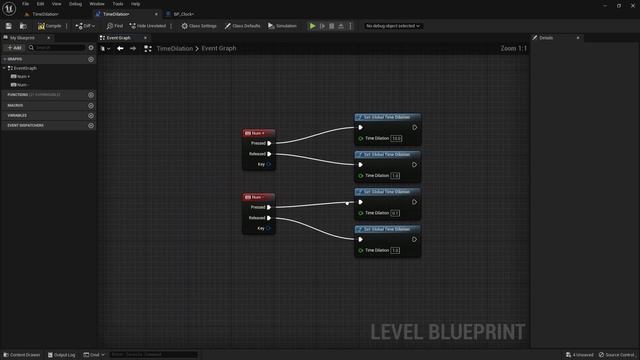
Task: Open My Blueprint settings gear
Action: click(x=91, y=48)
